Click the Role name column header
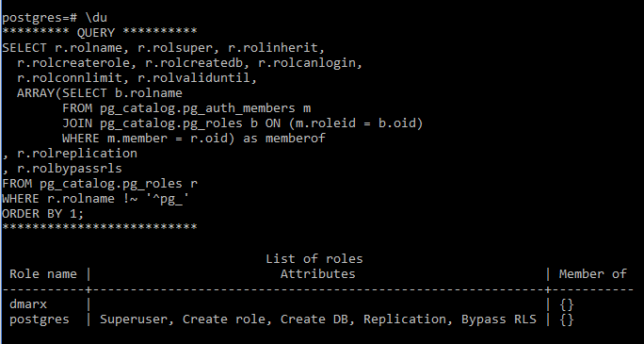 pyautogui.click(x=43, y=274)
